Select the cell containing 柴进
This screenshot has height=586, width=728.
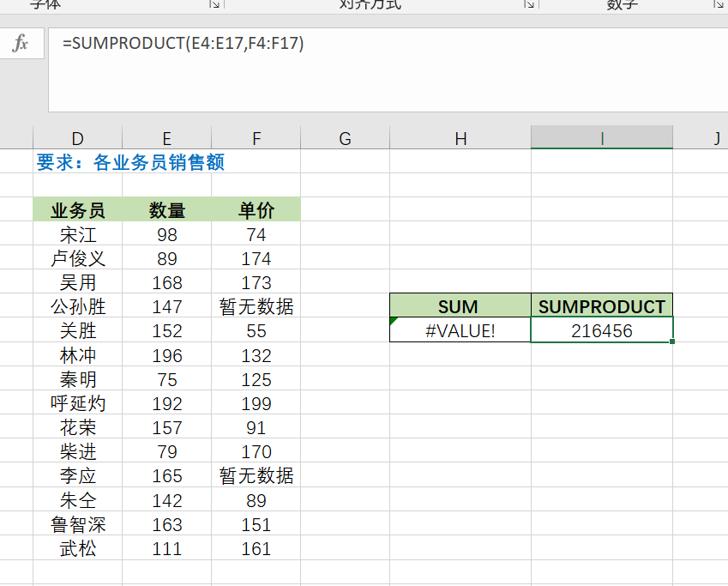pyautogui.click(x=77, y=451)
